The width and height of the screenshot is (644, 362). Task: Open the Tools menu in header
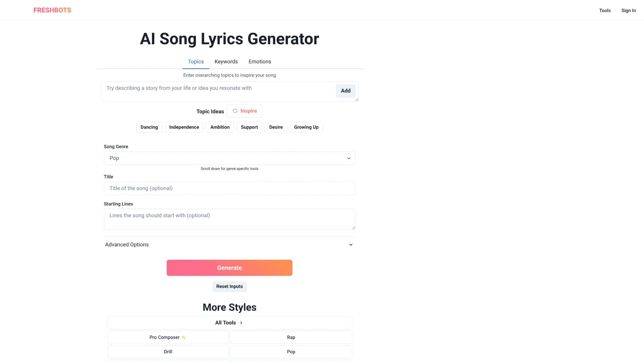click(605, 10)
